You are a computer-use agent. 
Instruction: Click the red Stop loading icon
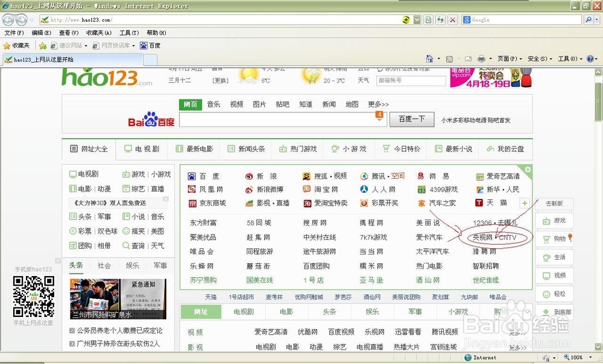pos(453,20)
